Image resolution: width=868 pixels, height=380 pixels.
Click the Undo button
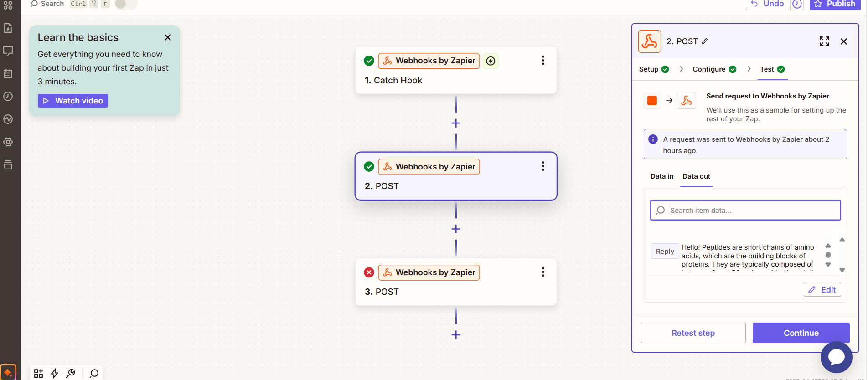click(767, 4)
